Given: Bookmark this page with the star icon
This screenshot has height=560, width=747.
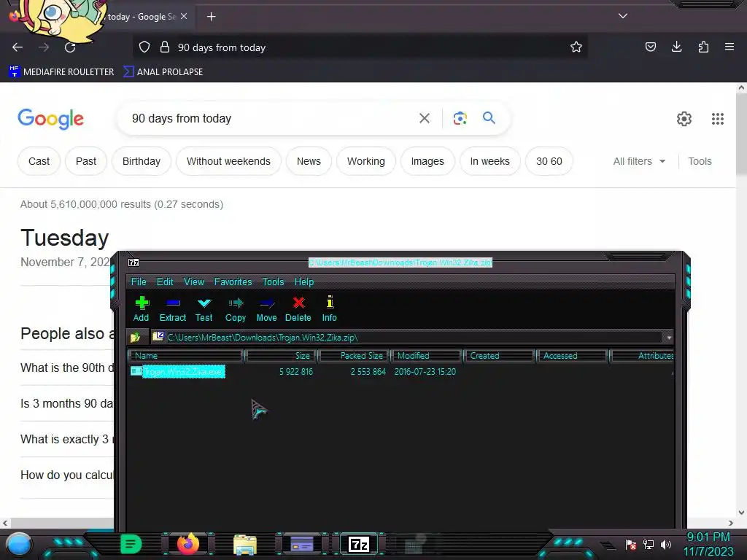Looking at the screenshot, I should click(576, 47).
